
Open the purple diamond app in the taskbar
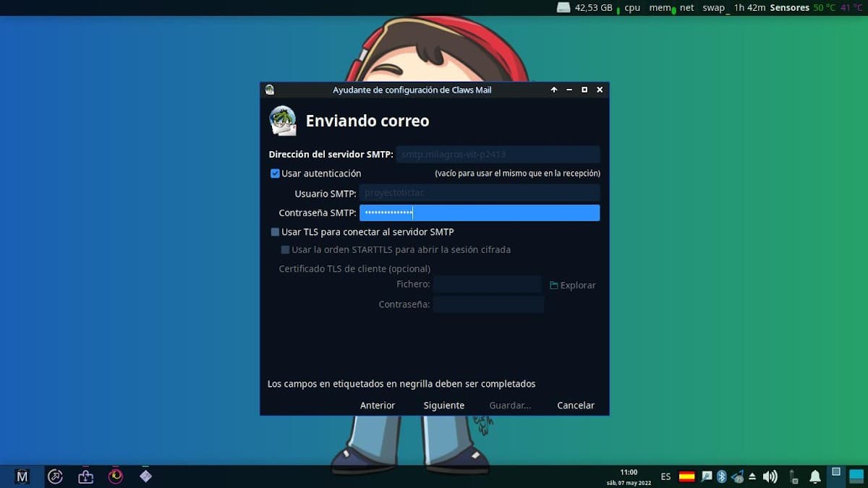pyautogui.click(x=145, y=476)
